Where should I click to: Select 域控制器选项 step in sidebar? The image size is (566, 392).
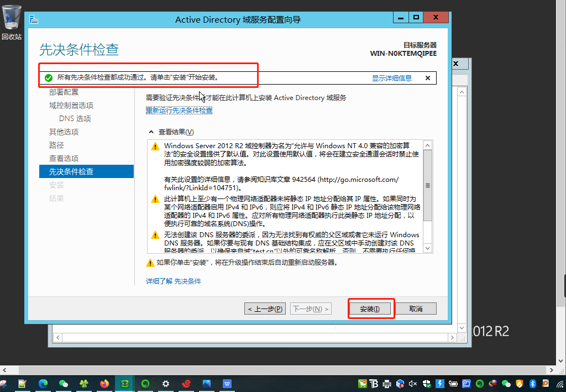71,106
